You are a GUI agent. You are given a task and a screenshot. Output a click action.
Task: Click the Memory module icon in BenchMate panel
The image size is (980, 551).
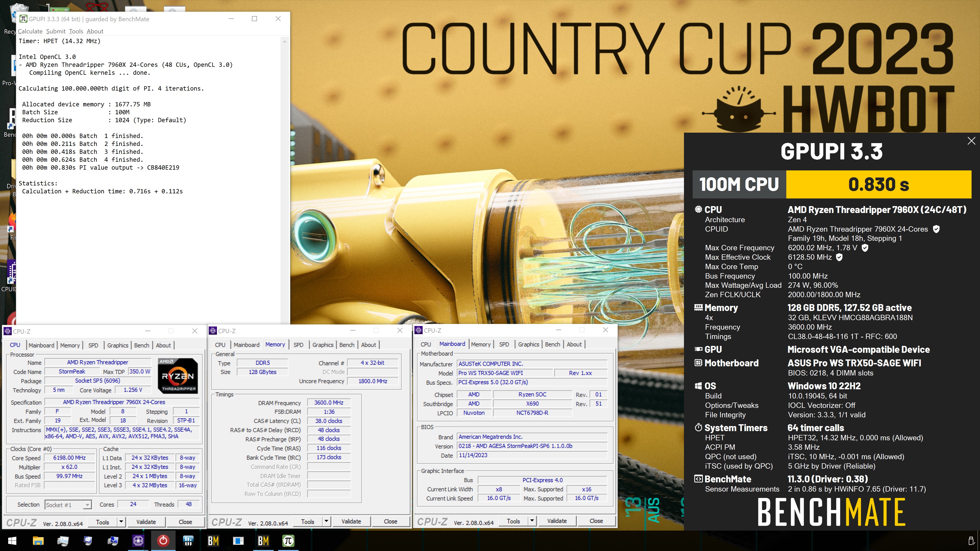pos(699,307)
